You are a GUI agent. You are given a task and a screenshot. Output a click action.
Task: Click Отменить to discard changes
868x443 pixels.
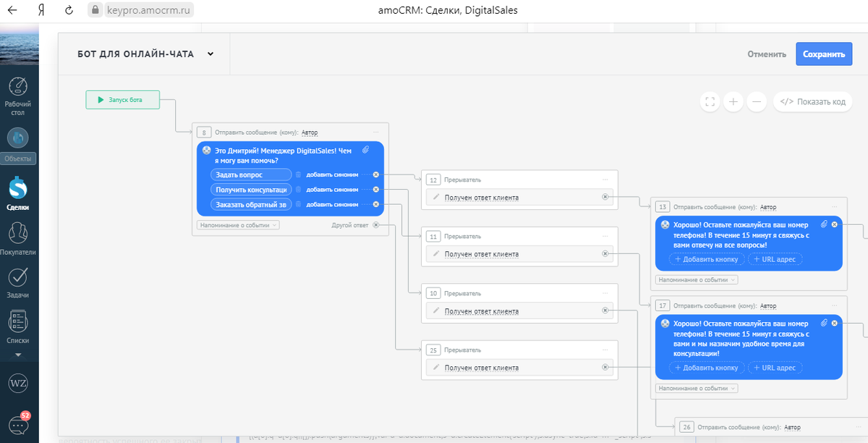(767, 54)
